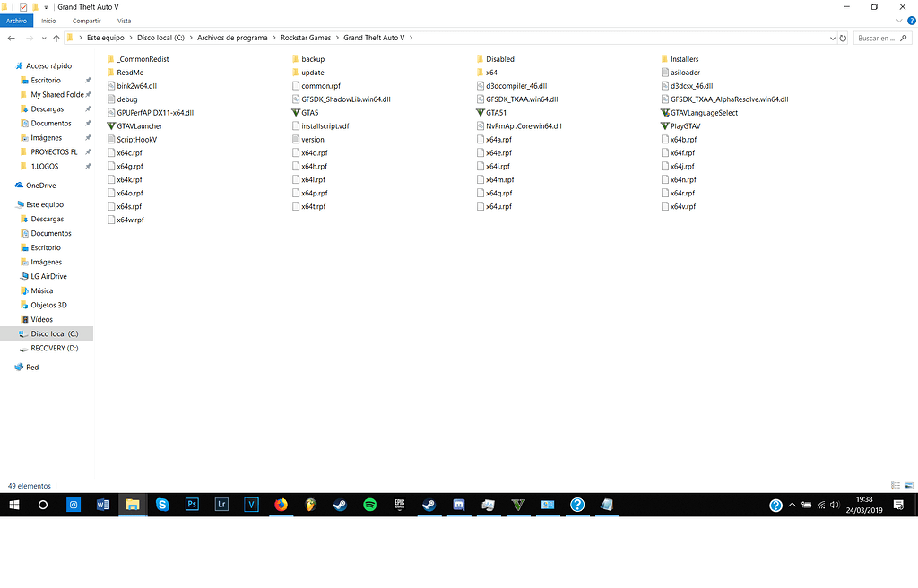This screenshot has width=918, height=588.
Task: Select the installscript.vdf file icon
Action: tap(296, 125)
